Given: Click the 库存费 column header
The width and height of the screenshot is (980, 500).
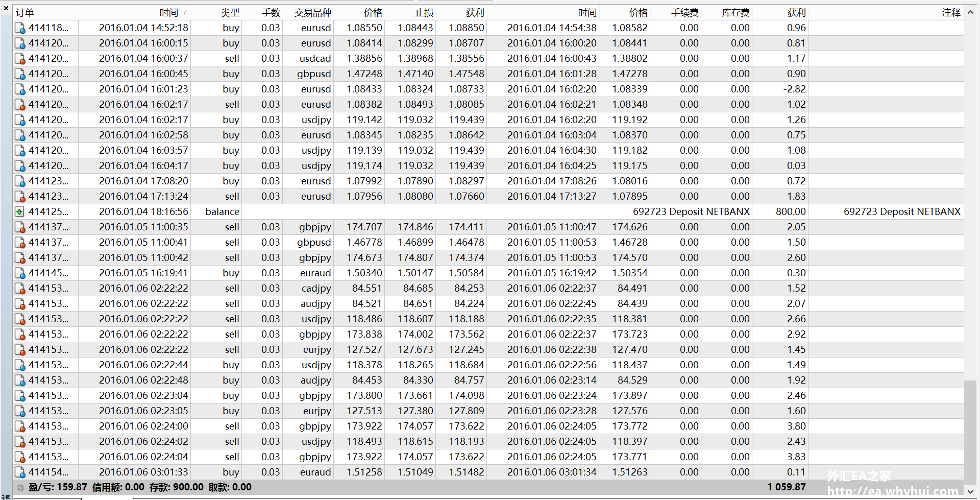Looking at the screenshot, I should tap(726, 12).
